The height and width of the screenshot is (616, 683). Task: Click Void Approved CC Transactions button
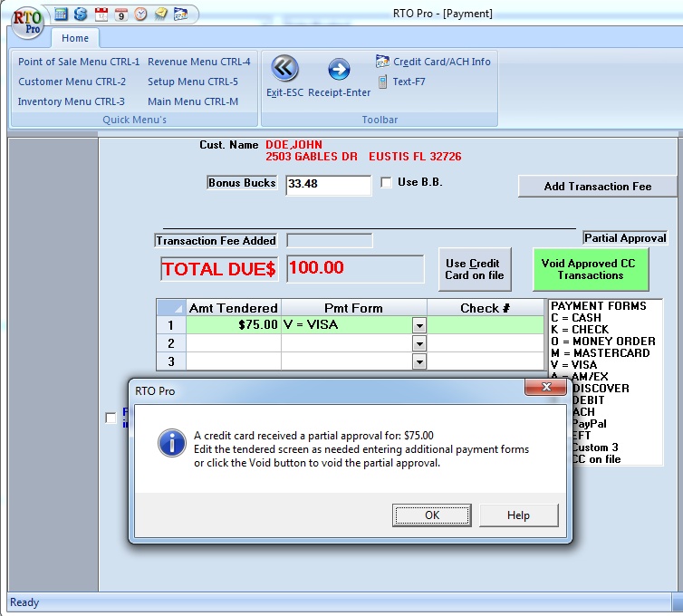click(x=590, y=269)
